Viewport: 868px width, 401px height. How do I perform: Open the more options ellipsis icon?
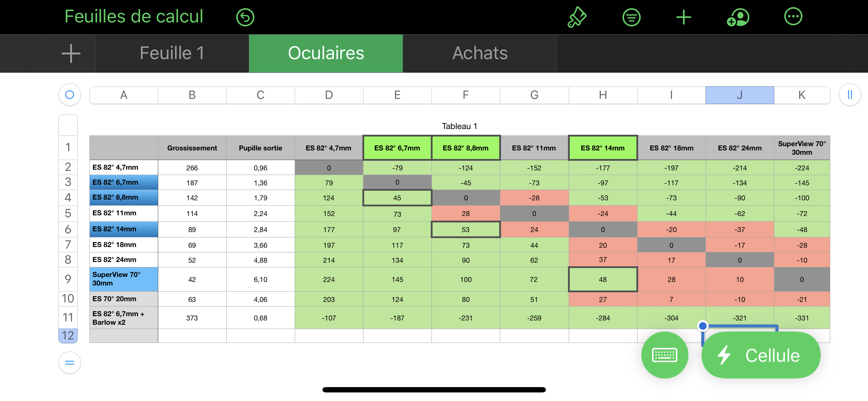click(x=793, y=17)
